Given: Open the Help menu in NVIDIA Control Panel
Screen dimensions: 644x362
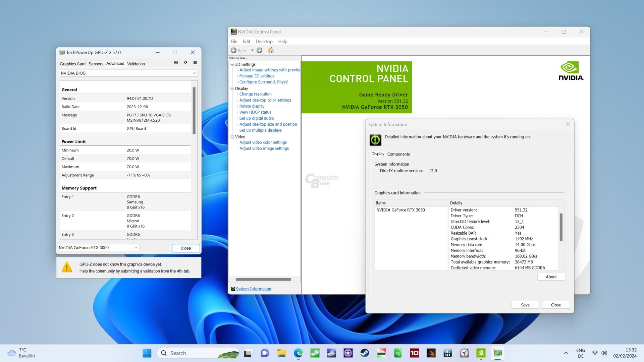Looking at the screenshot, I should pyautogui.click(x=283, y=42).
